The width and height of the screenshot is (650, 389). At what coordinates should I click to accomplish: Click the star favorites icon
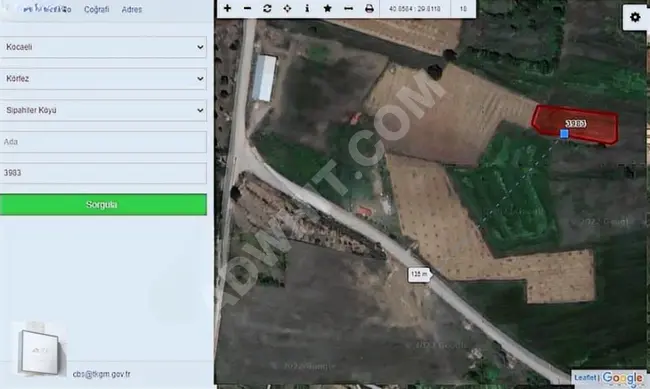[x=327, y=8]
